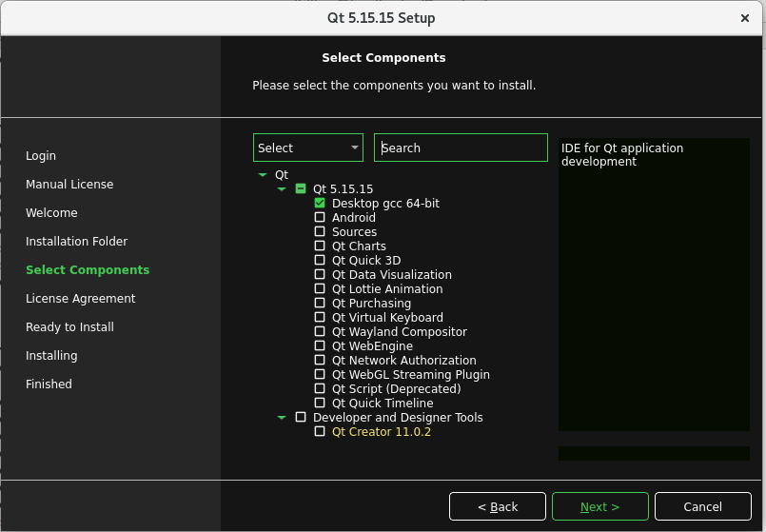Image resolution: width=766 pixels, height=532 pixels.
Task: Click the Installing step in sidebar
Action: pos(51,356)
